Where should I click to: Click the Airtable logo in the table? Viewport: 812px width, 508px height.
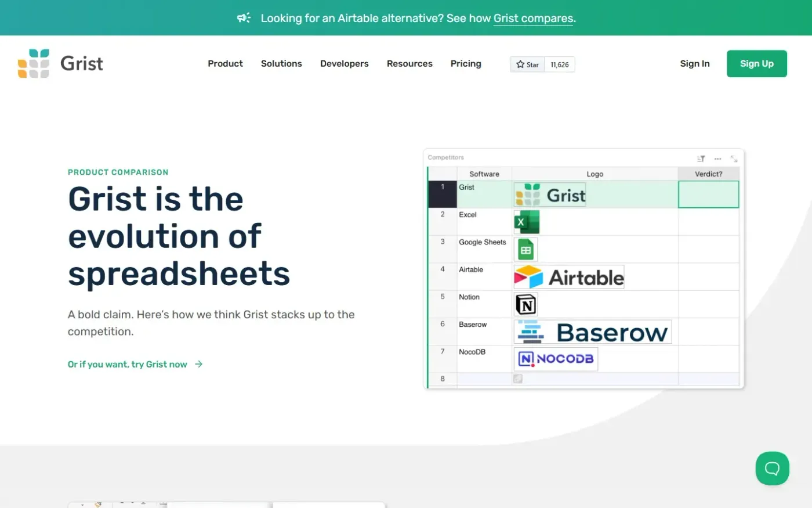click(569, 277)
